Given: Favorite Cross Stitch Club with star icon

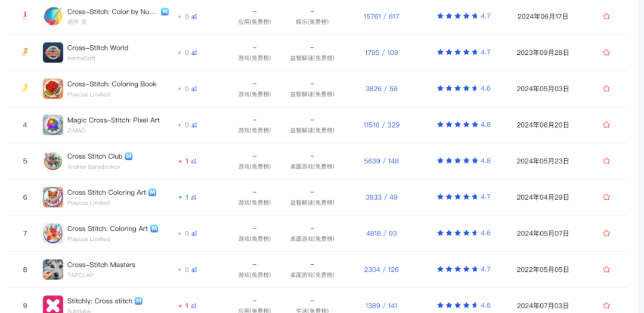Looking at the screenshot, I should (x=606, y=161).
